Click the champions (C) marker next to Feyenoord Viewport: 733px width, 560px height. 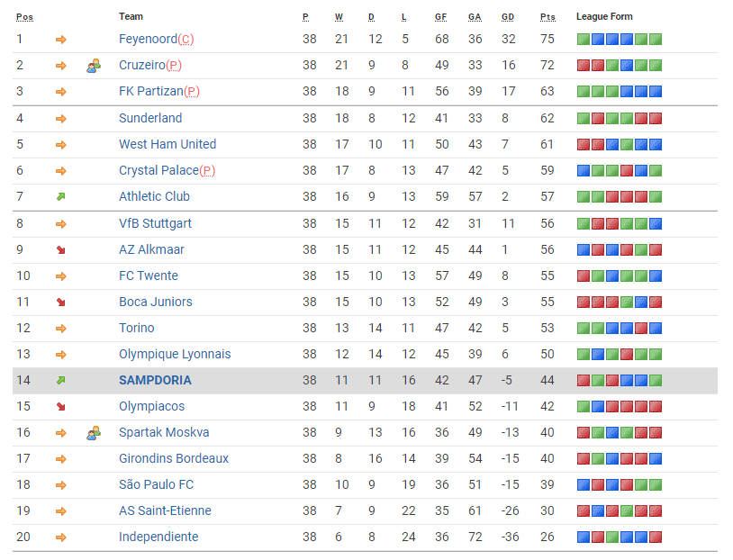click(186, 40)
